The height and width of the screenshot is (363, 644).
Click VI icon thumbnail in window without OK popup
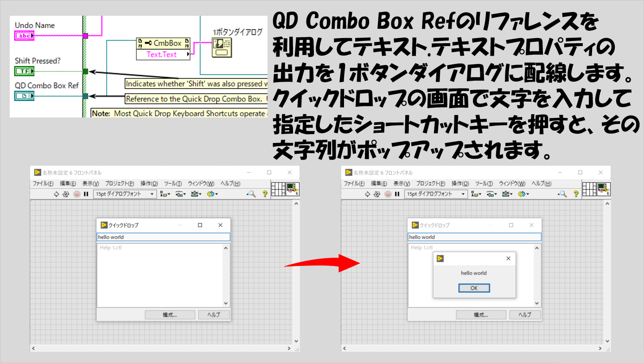292,189
